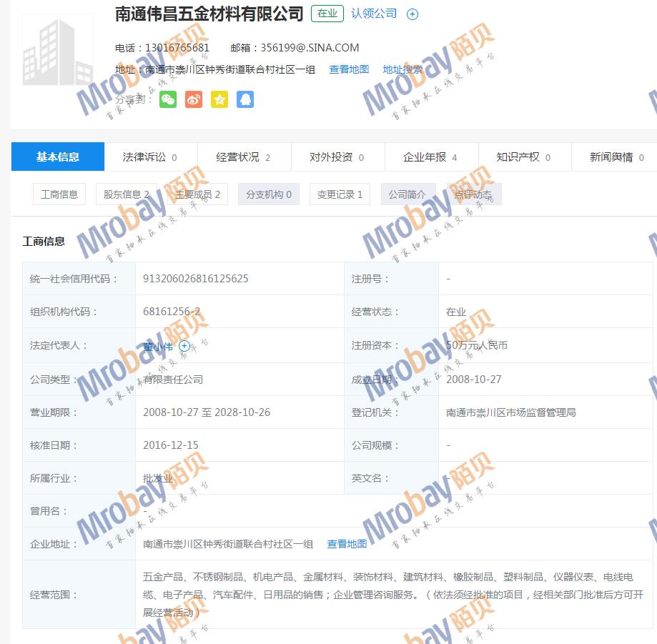657x644 pixels.
Task: Click the yellow QZone star icon
Action: pyautogui.click(x=219, y=99)
